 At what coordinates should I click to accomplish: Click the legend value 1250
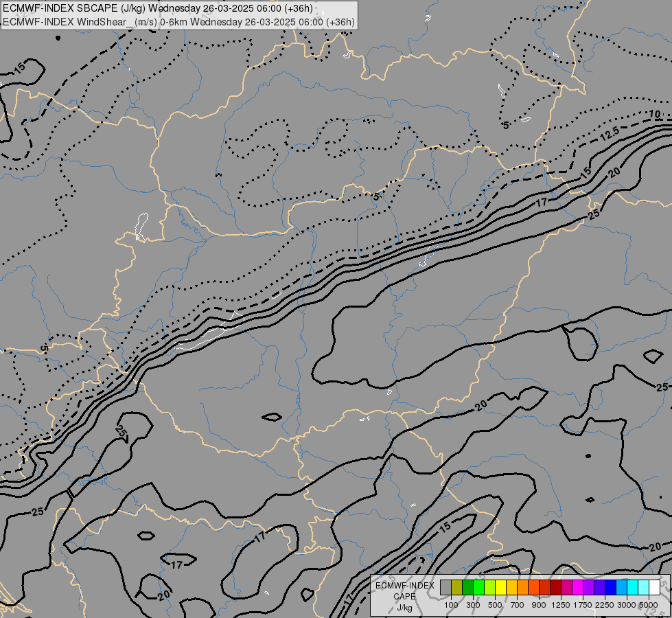click(561, 605)
